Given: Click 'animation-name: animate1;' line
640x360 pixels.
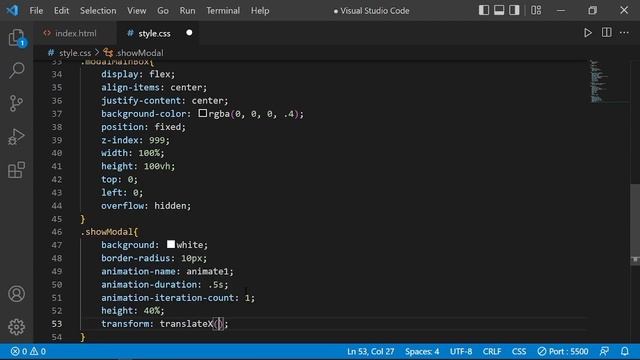Looking at the screenshot, I should tap(167, 271).
